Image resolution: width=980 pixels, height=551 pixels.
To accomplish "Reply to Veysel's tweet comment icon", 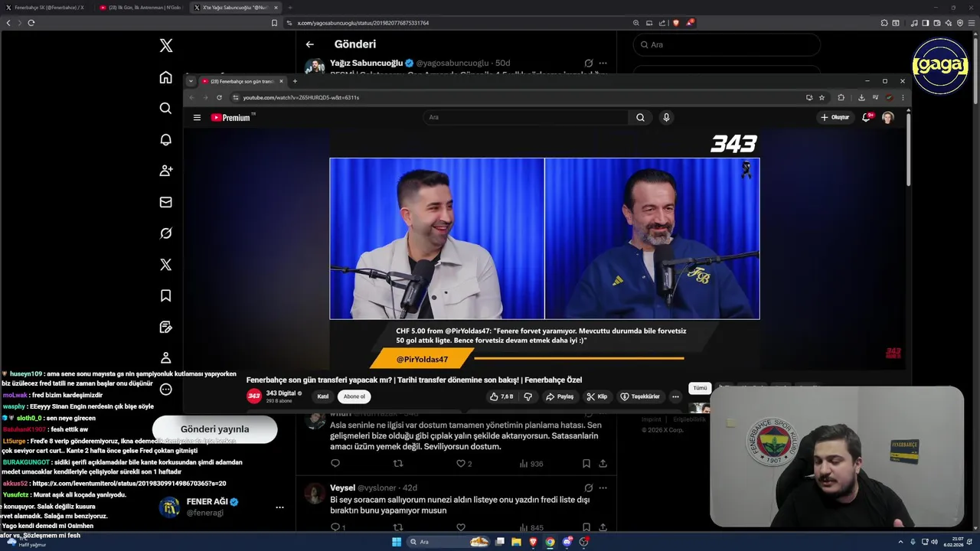I will click(x=335, y=527).
